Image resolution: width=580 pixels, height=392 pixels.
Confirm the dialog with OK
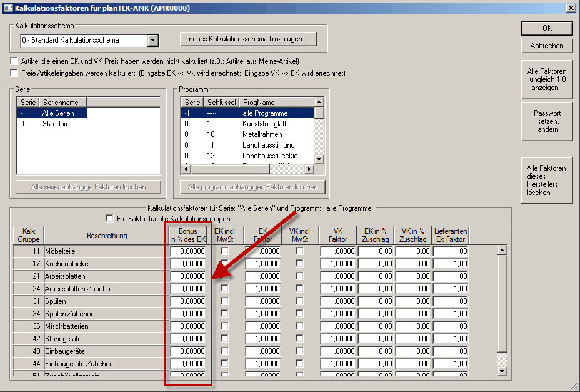point(546,28)
